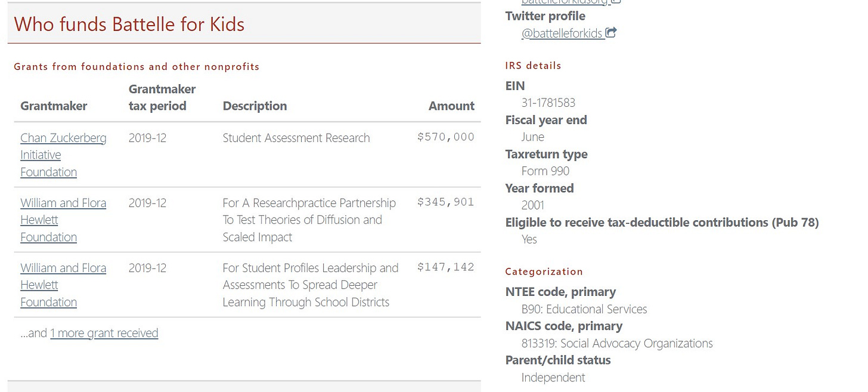Click the 'Student Assessment Research' description
Image resolution: width=868 pixels, height=392 pixels.
tap(296, 138)
